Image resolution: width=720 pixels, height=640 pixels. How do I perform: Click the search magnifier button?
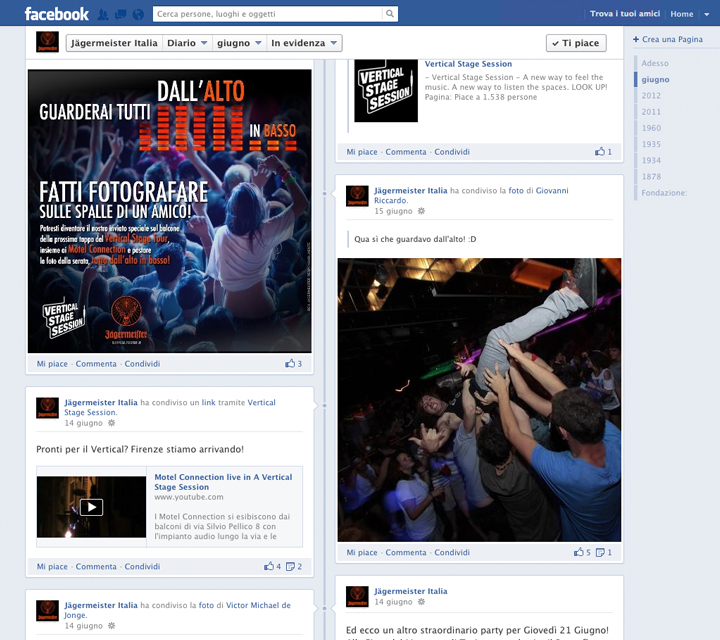(x=390, y=14)
